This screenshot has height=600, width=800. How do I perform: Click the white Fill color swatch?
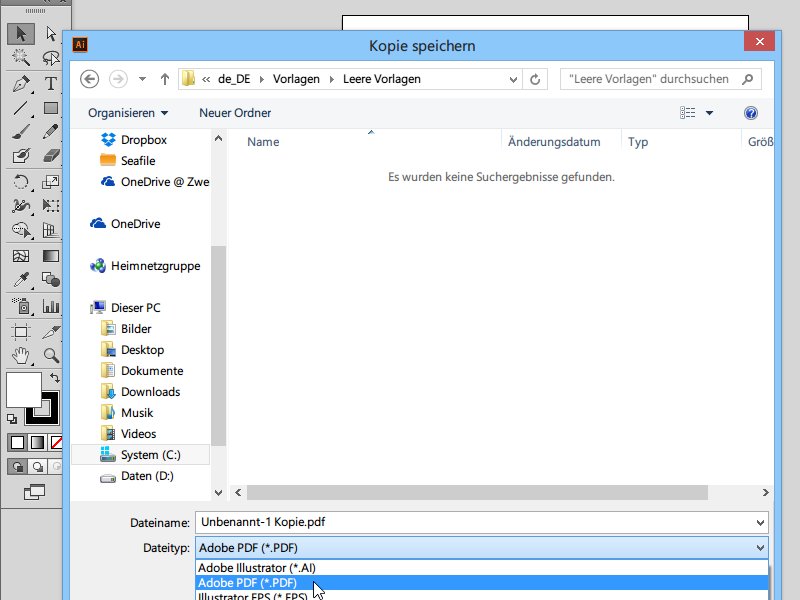(x=23, y=390)
